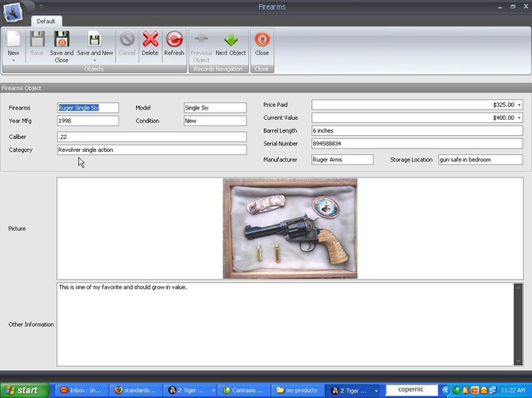Click the taskbar clock 11:22 AM
532x398 pixels.
tap(513, 391)
